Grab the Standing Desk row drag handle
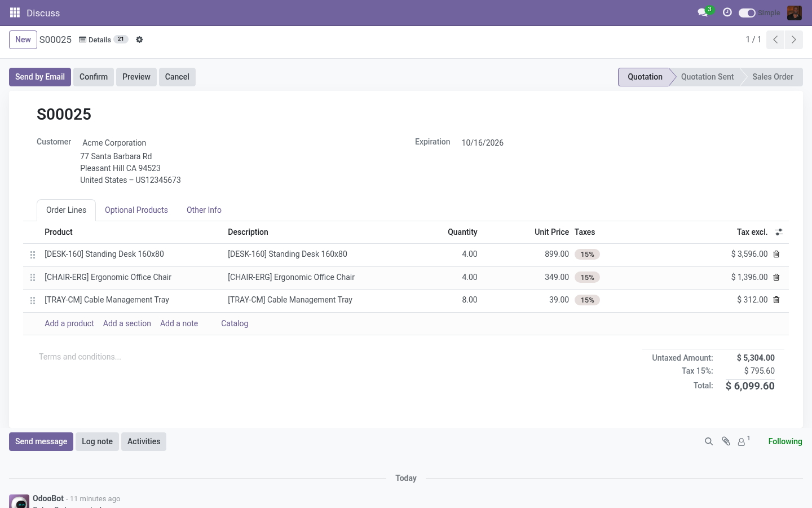 pos(33,255)
